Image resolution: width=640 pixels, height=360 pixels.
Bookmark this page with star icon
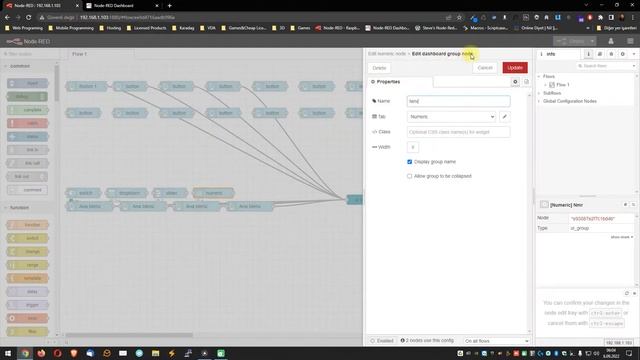(x=459, y=18)
